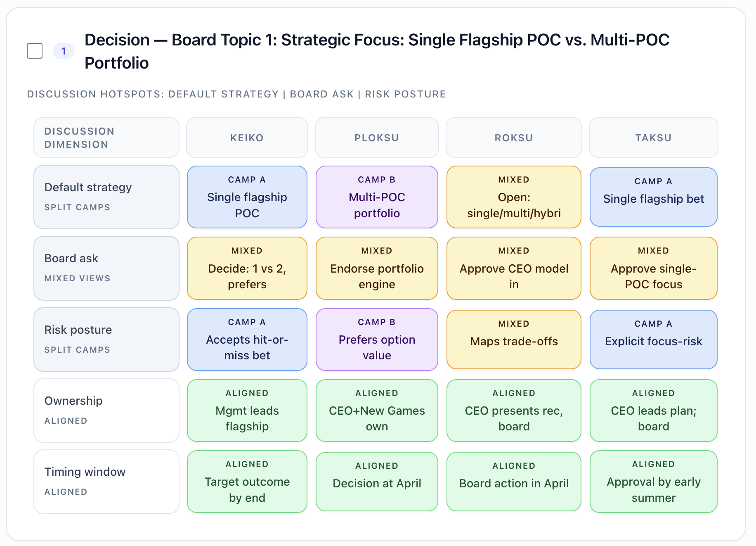This screenshot has height=546, width=756.
Task: Click the Default strategy row label
Action: tap(106, 197)
